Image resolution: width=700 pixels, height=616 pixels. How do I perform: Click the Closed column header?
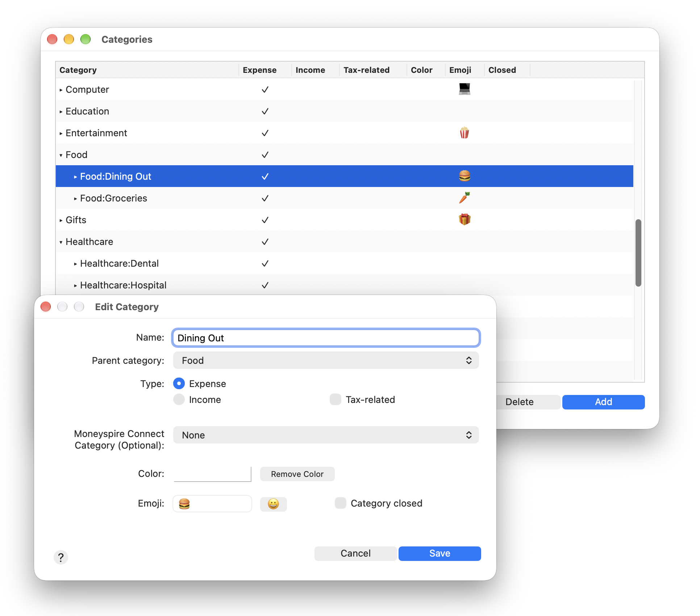click(x=507, y=70)
